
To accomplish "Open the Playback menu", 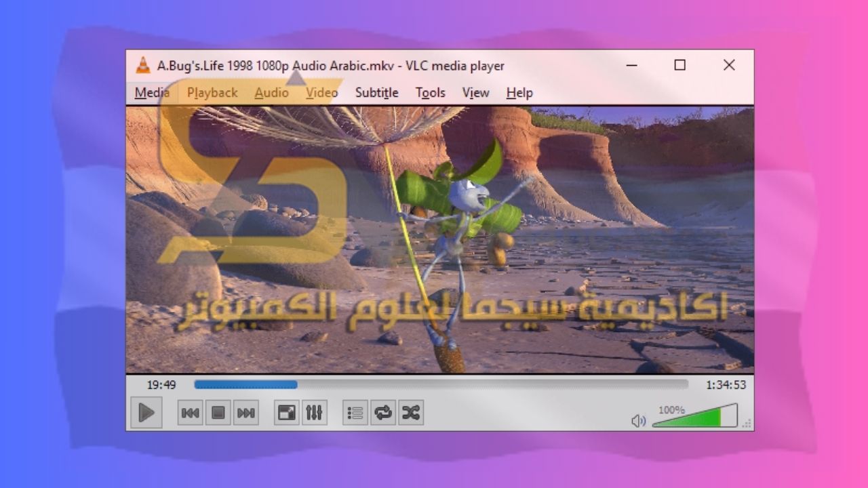I will (x=212, y=93).
